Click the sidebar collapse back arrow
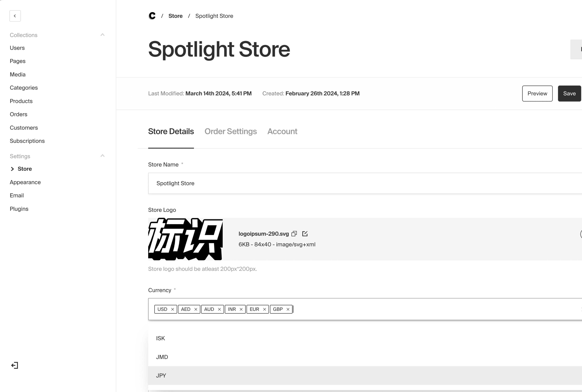 click(x=15, y=16)
